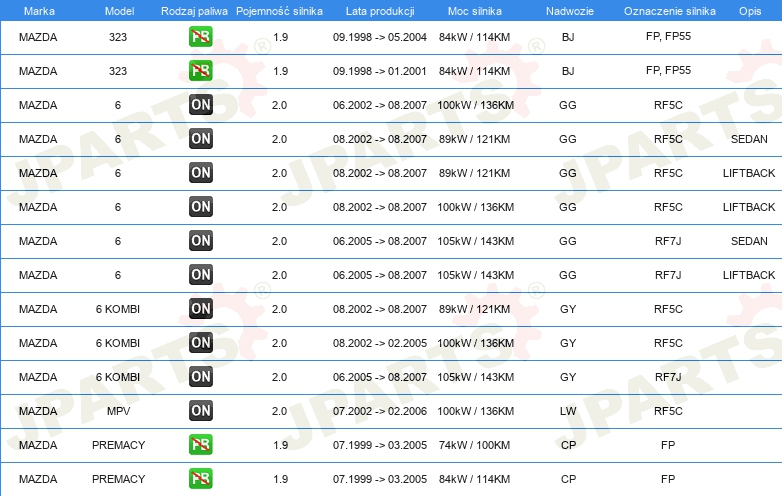Viewport: 782px width, 496px height.
Task: Click the BJ body code in the 09.1998 -> 05.2004 row
Action: (x=568, y=37)
